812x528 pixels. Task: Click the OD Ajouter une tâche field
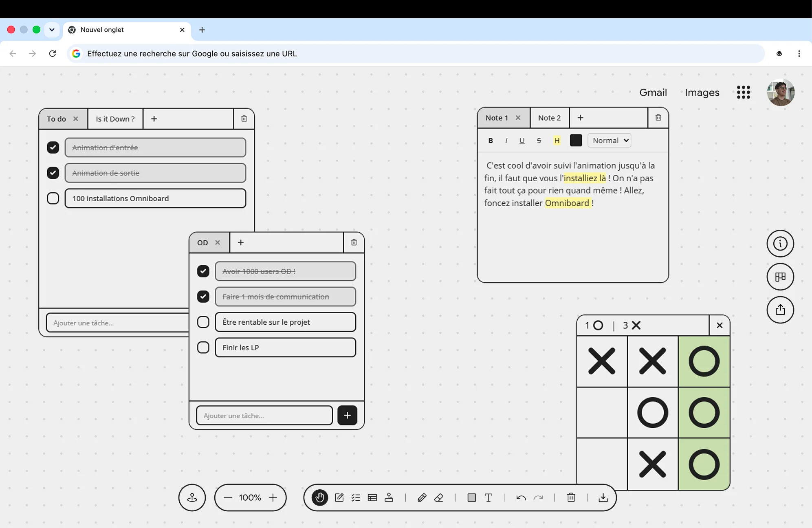coord(264,416)
